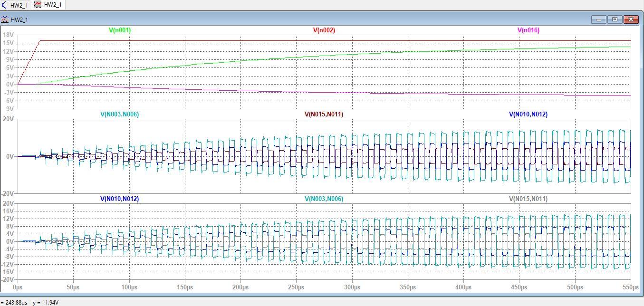Click V(N003,N006) label in bottom pane

[324, 199]
